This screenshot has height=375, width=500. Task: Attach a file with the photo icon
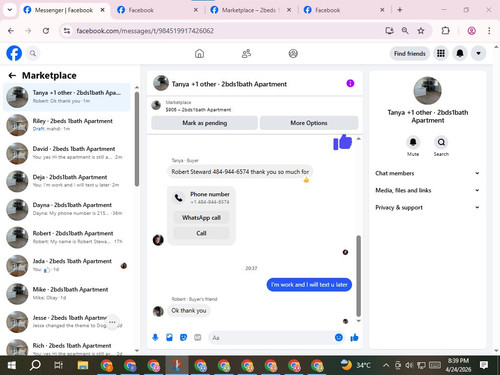coord(169,338)
